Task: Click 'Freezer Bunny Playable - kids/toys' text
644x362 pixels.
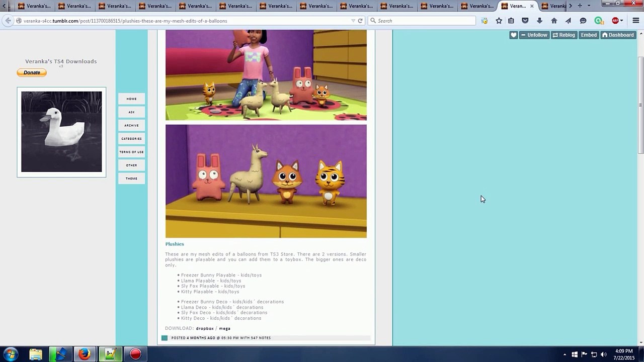Action: tap(221, 275)
